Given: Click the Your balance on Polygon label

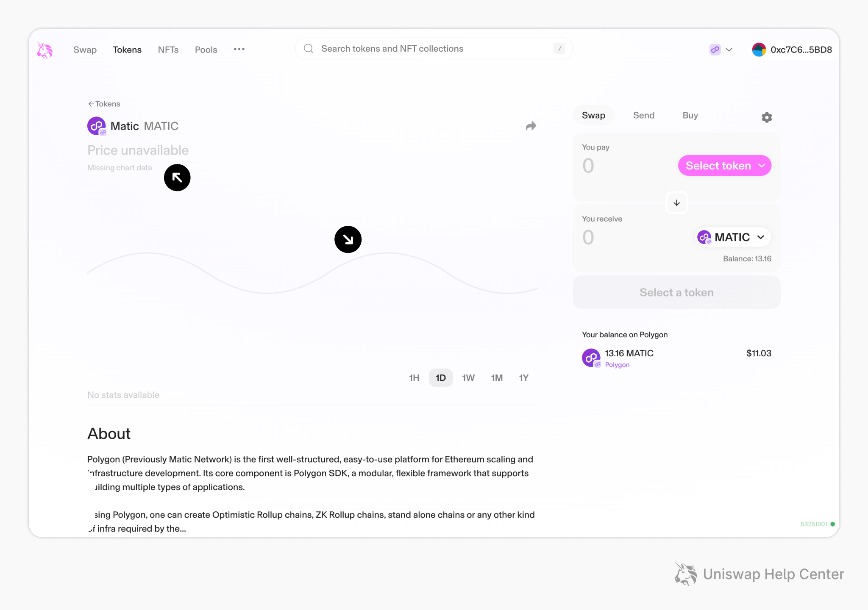Looking at the screenshot, I should coord(625,335).
